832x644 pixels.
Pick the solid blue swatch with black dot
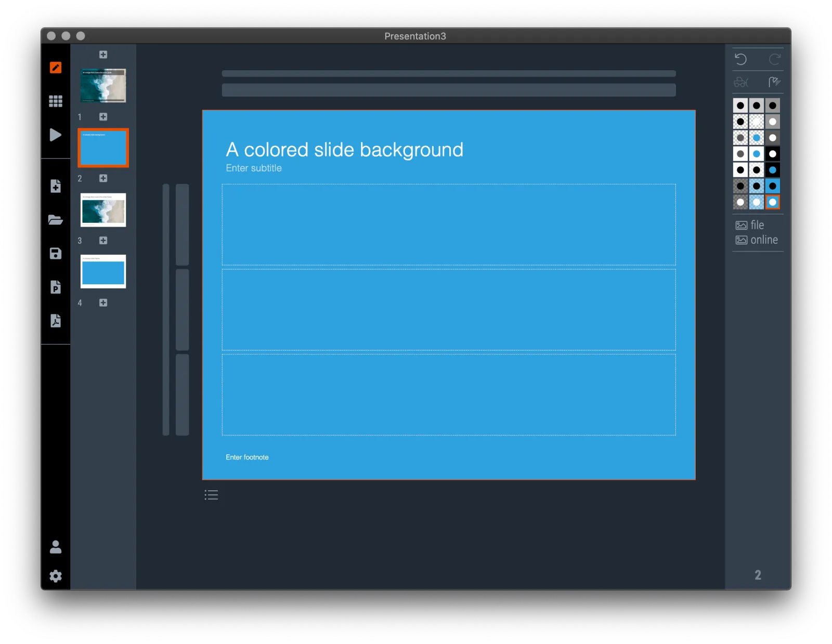[773, 186]
